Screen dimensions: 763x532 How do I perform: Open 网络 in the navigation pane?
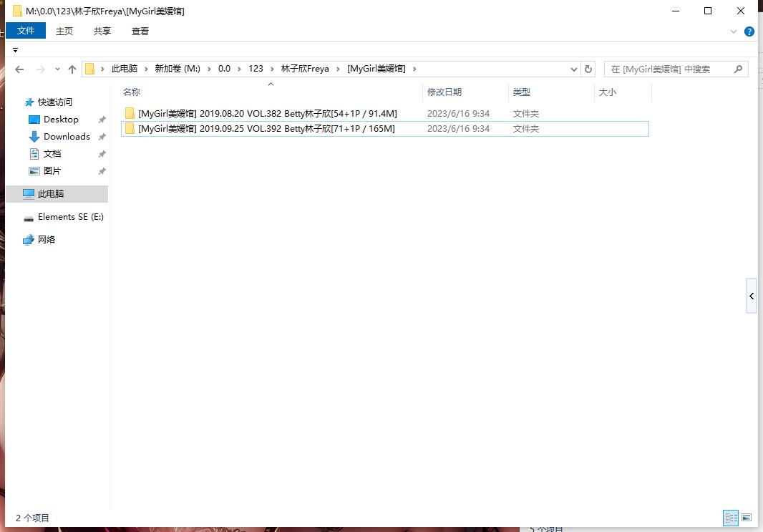click(x=47, y=239)
